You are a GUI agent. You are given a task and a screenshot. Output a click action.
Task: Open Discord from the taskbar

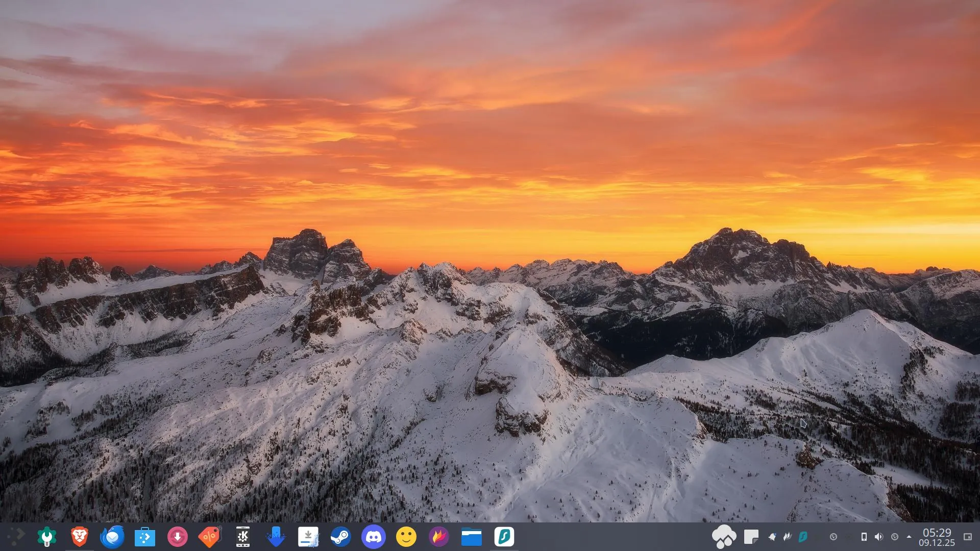click(x=374, y=536)
